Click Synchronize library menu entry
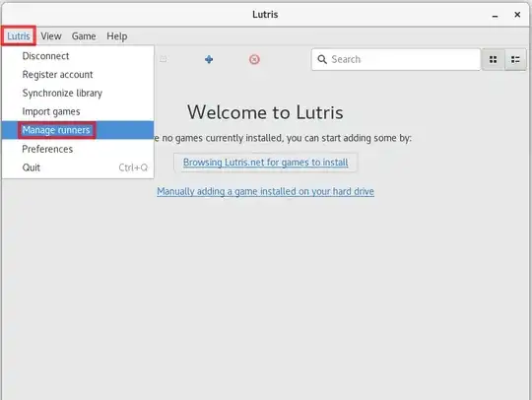Image resolution: width=532 pixels, height=400 pixels. [78, 93]
